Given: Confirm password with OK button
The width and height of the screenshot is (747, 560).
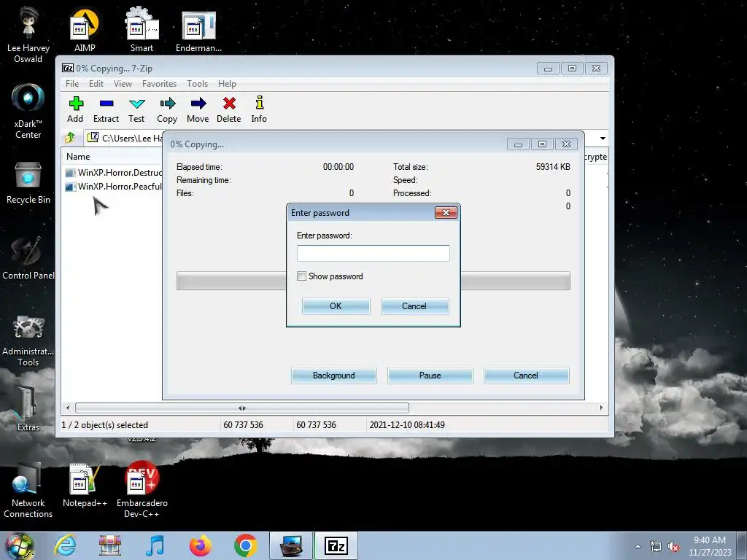Looking at the screenshot, I should [336, 306].
